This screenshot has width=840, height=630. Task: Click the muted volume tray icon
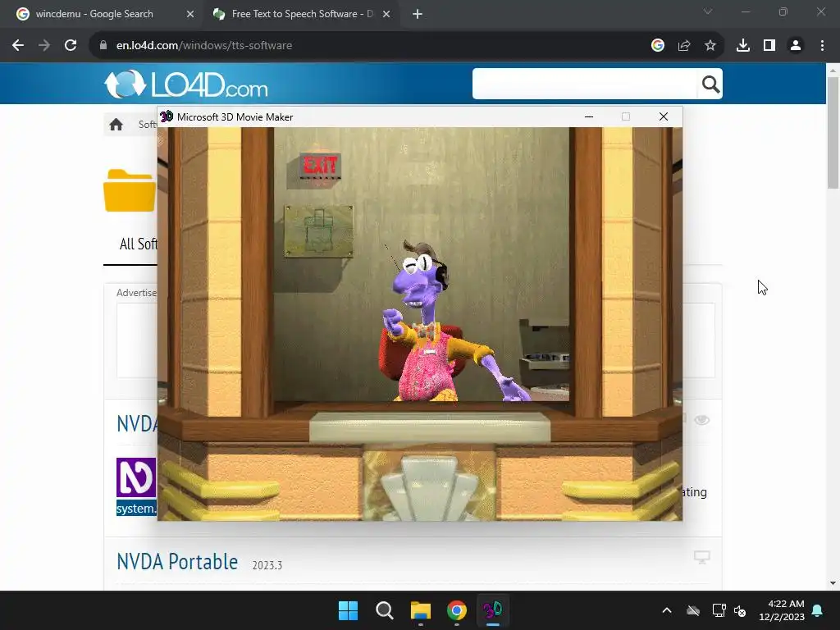pyautogui.click(x=741, y=610)
